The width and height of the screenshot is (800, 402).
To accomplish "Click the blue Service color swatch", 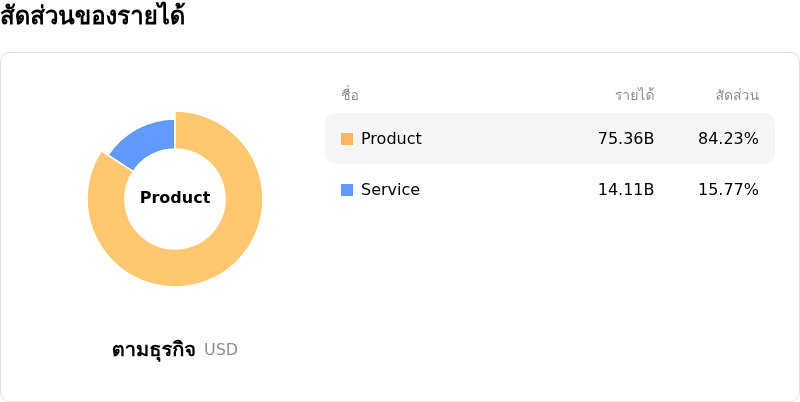I will (x=347, y=190).
